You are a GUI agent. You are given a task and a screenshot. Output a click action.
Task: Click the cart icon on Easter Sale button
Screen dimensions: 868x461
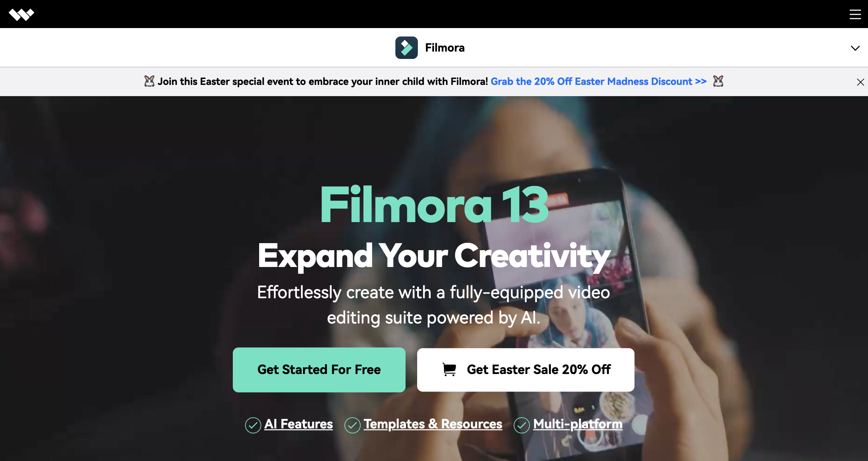pyautogui.click(x=449, y=369)
